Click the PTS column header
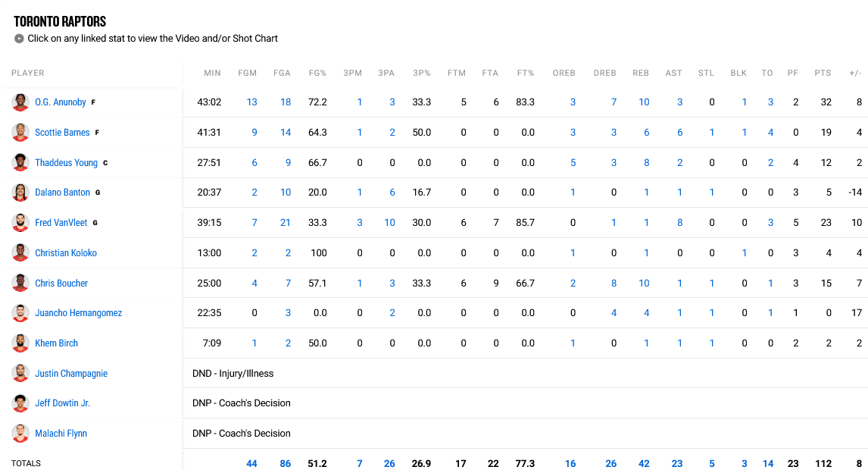 pos(823,73)
